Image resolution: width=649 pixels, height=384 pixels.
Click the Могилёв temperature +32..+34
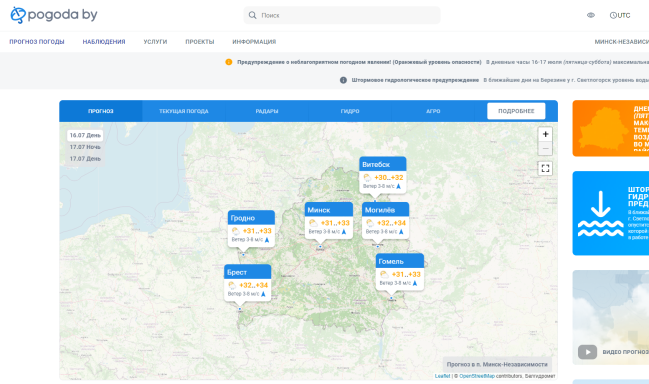pos(391,223)
